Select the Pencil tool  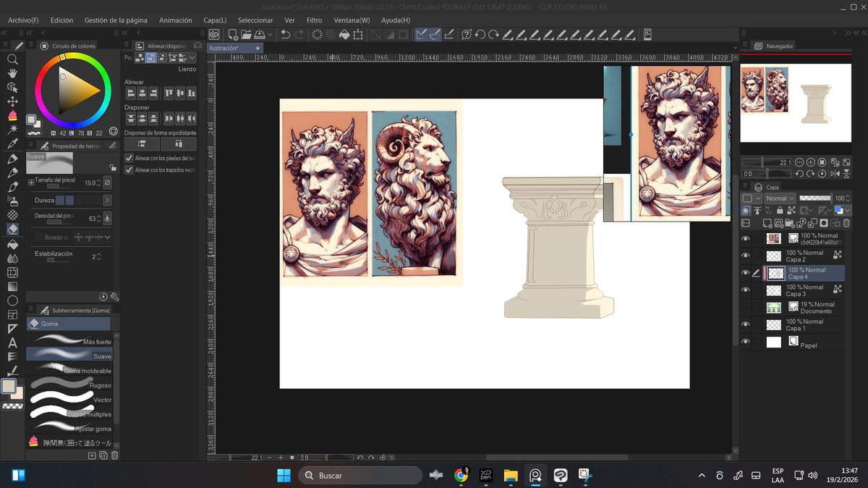(x=12, y=172)
